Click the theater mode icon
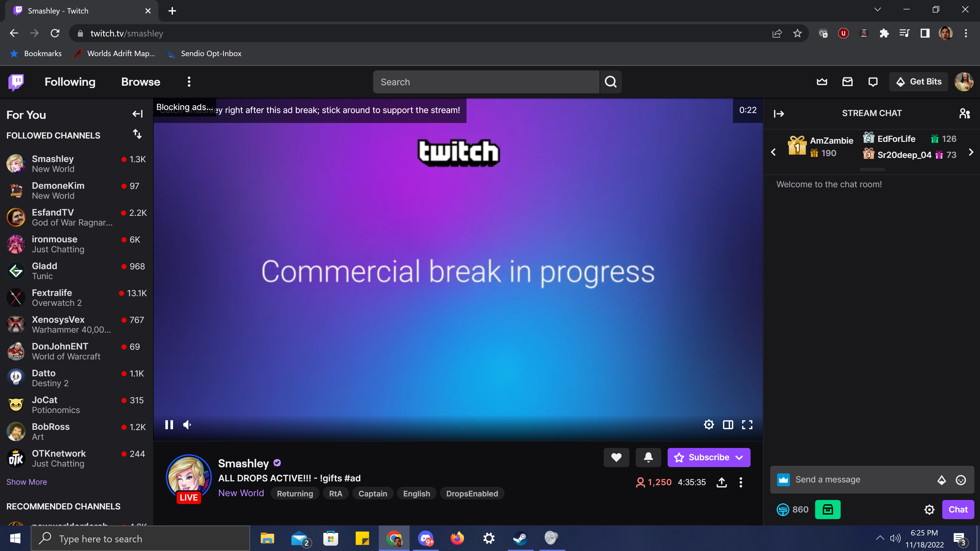The width and height of the screenshot is (980, 551). point(728,424)
